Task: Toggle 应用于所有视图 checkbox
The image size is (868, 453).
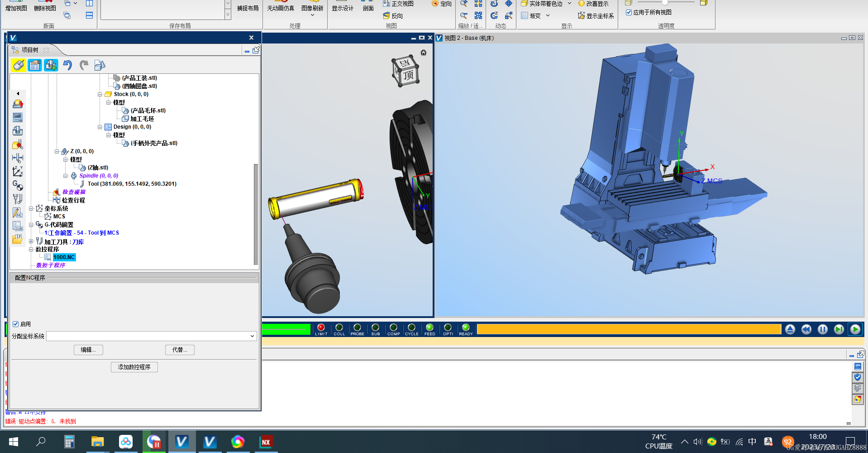Action: coord(629,12)
